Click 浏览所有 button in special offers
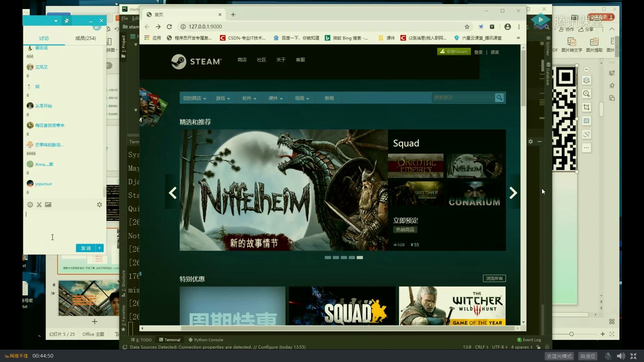The width and height of the screenshot is (644, 362). click(x=494, y=279)
